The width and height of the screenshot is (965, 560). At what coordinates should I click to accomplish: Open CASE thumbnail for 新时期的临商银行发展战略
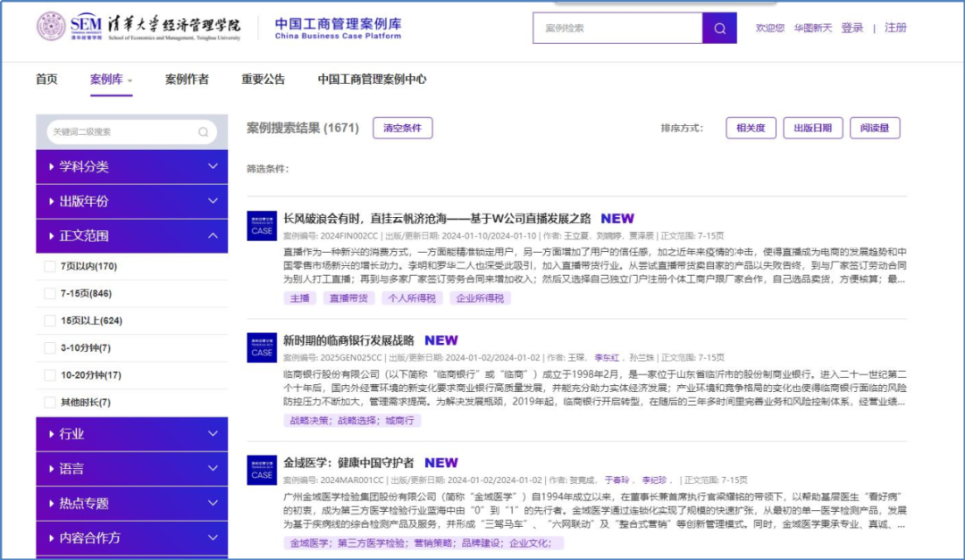tap(262, 347)
